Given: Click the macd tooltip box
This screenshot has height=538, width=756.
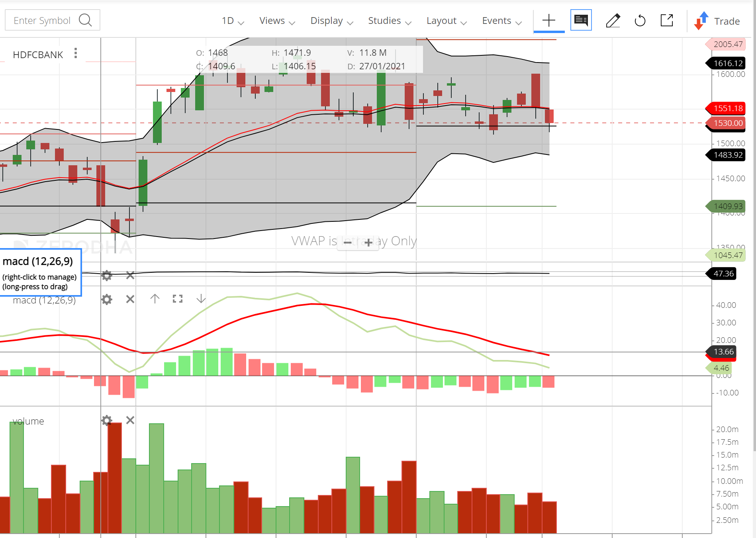Looking at the screenshot, I should click(x=41, y=273).
